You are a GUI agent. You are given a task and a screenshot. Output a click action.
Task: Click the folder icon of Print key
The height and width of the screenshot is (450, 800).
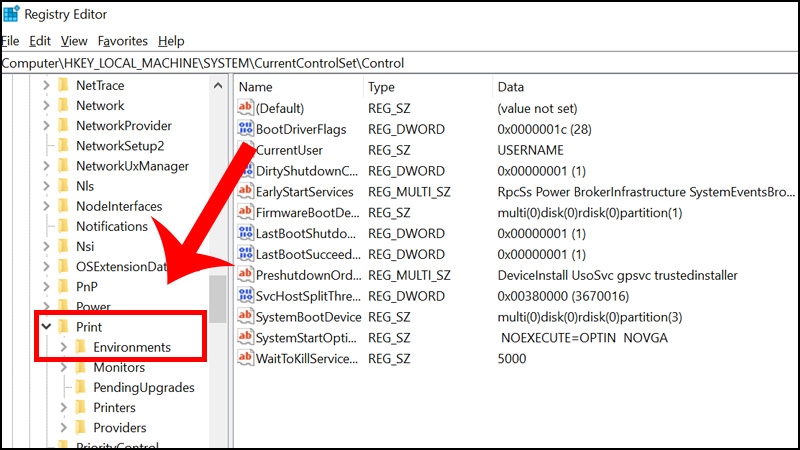[63, 327]
